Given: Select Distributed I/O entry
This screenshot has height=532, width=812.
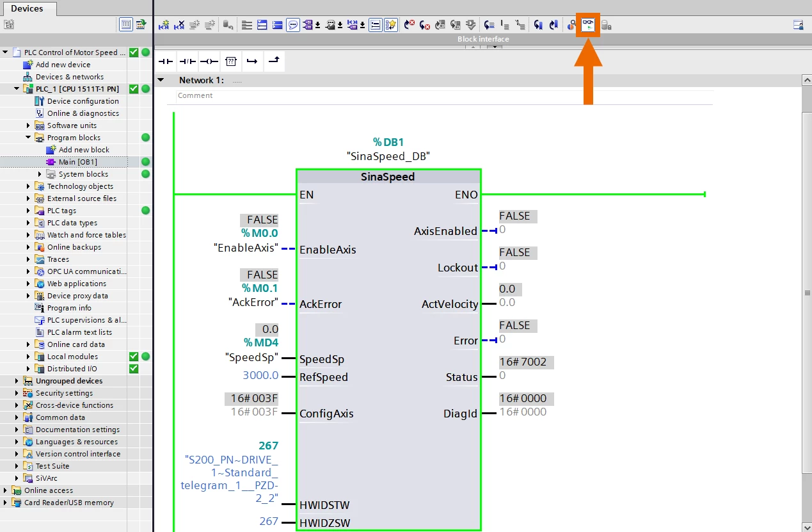Looking at the screenshot, I should [x=72, y=369].
